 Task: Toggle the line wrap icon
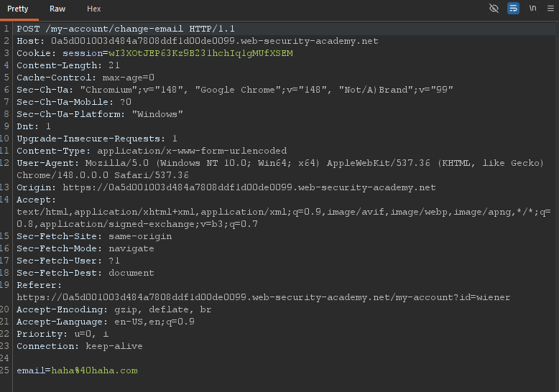[513, 8]
